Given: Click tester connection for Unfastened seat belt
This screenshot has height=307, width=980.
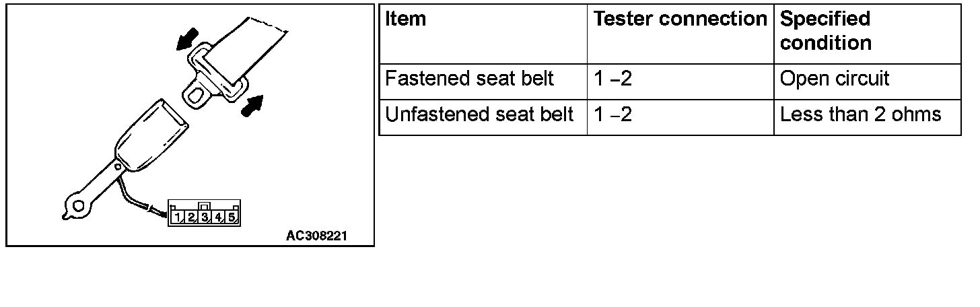Looking at the screenshot, I should [x=612, y=114].
